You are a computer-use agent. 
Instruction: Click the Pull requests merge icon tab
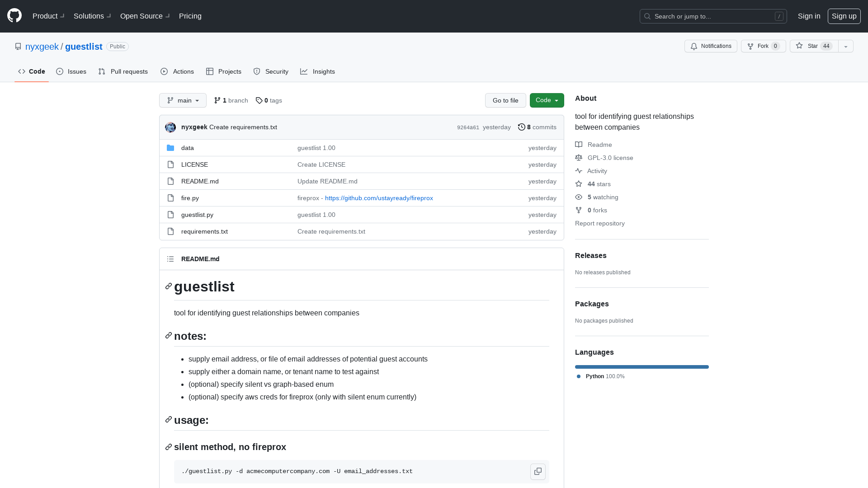tap(123, 71)
